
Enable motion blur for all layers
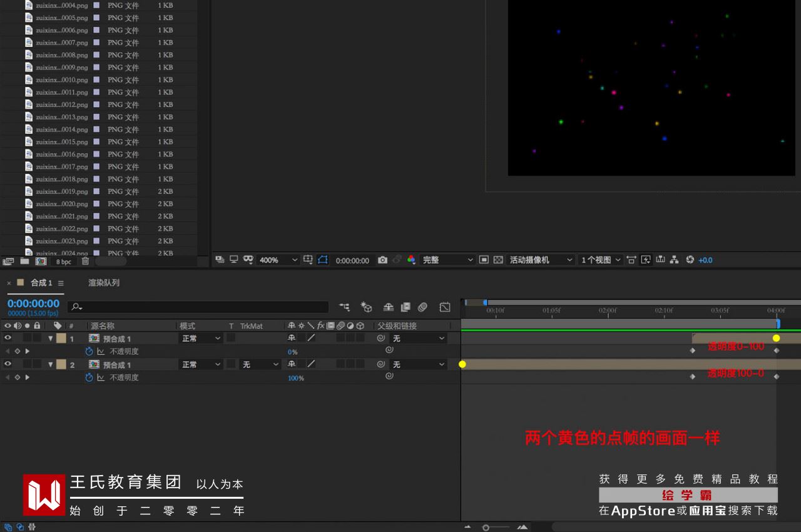click(x=423, y=307)
